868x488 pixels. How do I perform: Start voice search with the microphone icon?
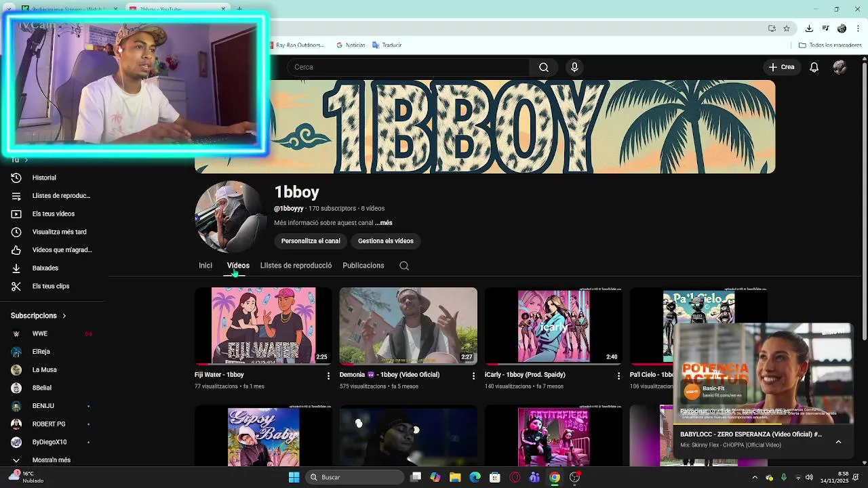click(x=574, y=67)
